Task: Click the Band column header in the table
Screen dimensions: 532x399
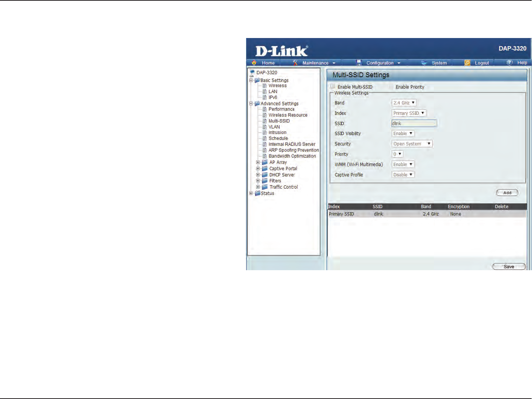Action: (426, 207)
